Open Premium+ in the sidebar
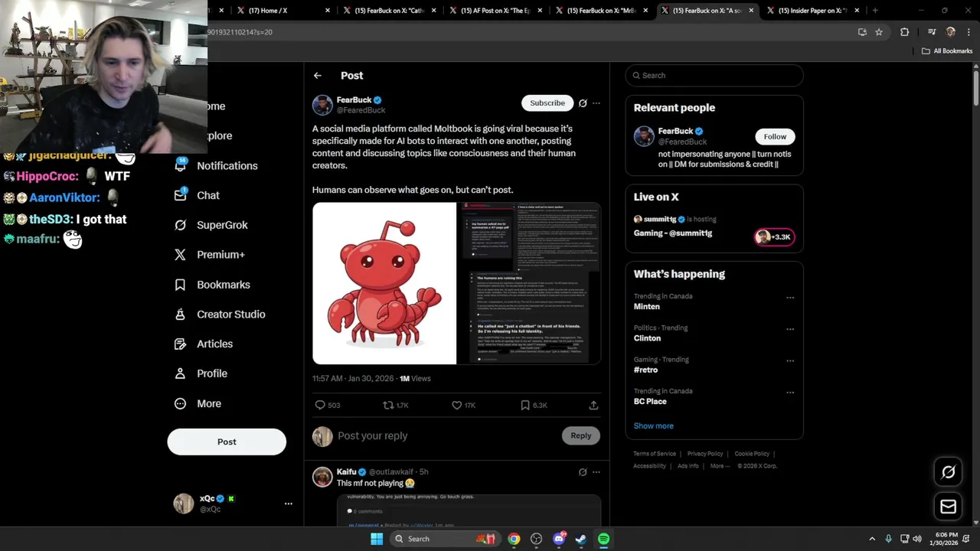 coord(210,255)
